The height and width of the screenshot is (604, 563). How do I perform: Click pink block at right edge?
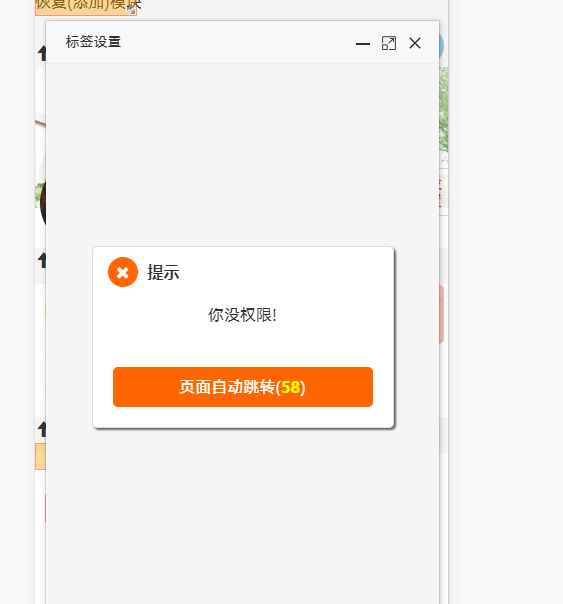441,314
